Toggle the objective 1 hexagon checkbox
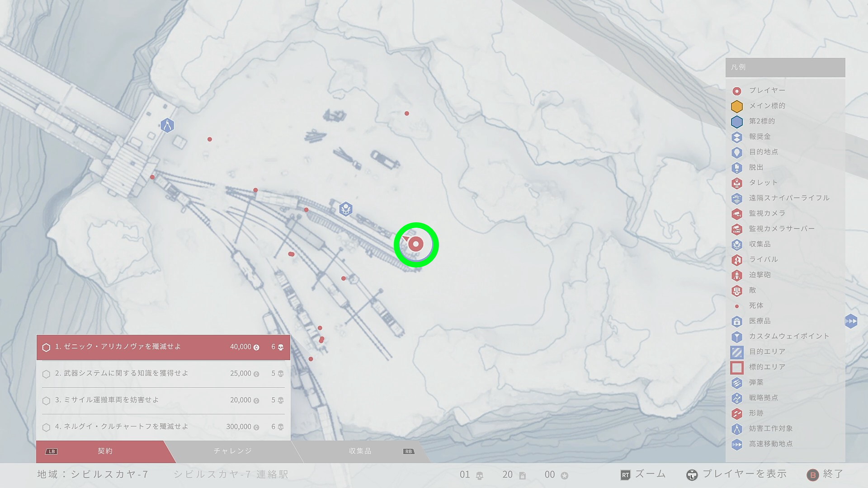Screen dimensions: 868x488 [x=46, y=347]
